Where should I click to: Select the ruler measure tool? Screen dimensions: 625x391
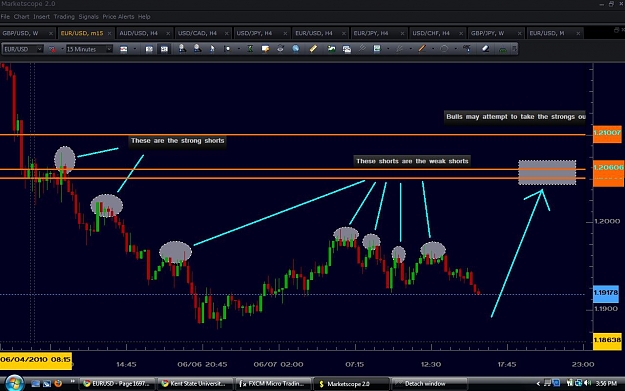coord(313,49)
